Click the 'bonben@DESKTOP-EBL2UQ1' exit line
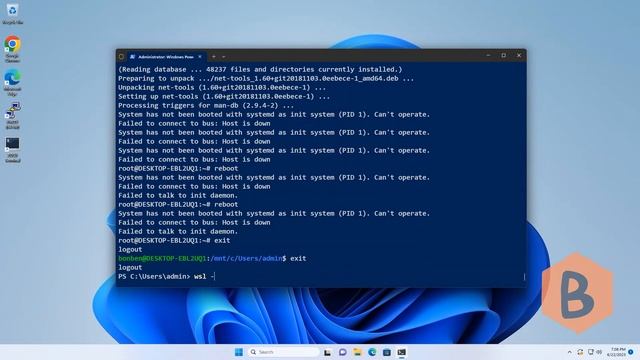640x360 pixels. pyautogui.click(x=212, y=258)
